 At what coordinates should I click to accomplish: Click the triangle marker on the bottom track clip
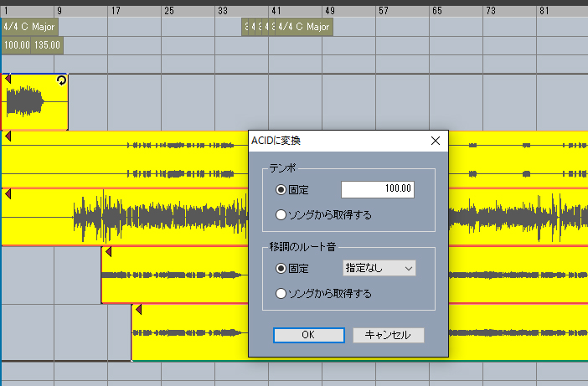tap(138, 309)
